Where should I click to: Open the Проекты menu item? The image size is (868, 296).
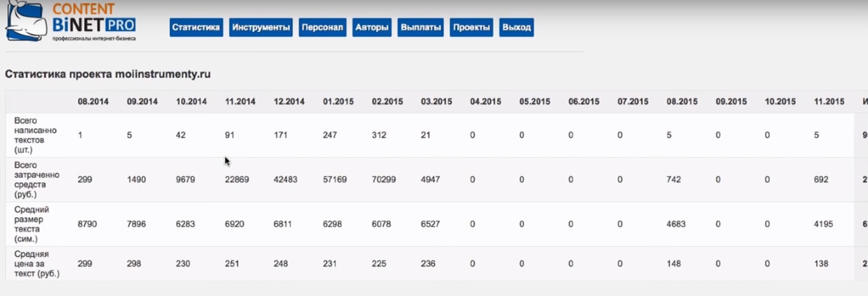pos(471,27)
